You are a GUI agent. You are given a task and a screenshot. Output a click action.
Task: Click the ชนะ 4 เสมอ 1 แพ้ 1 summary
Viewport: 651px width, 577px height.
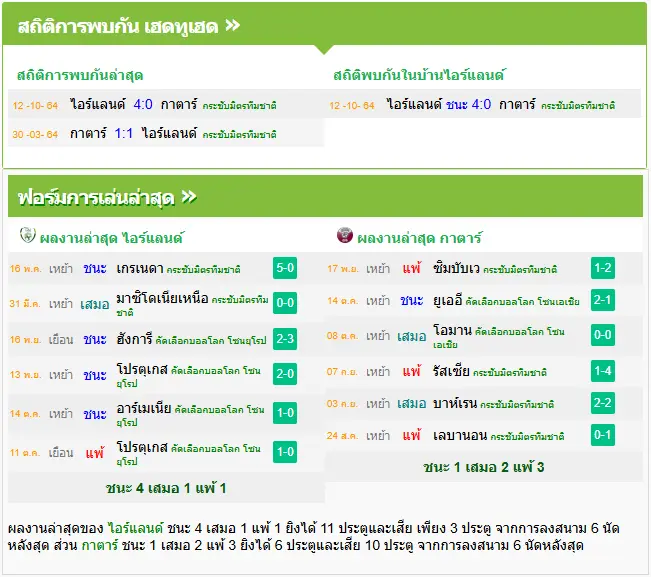tap(166, 488)
